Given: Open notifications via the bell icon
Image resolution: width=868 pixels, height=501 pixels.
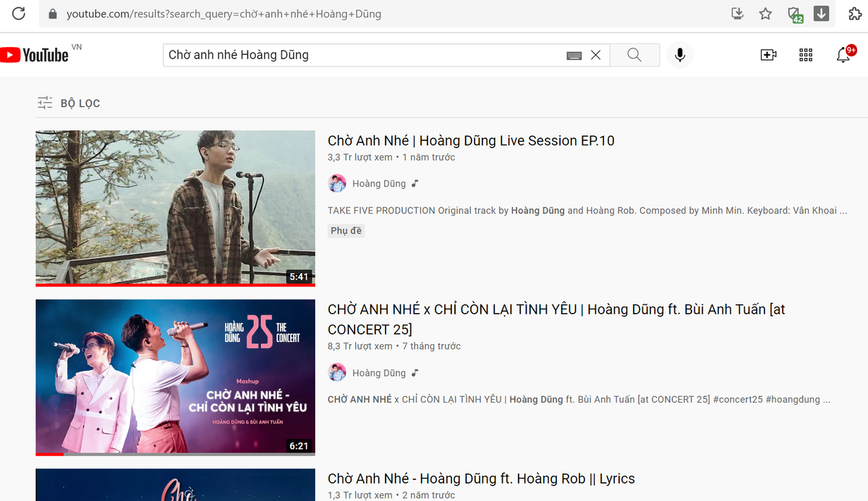Looking at the screenshot, I should [843, 55].
